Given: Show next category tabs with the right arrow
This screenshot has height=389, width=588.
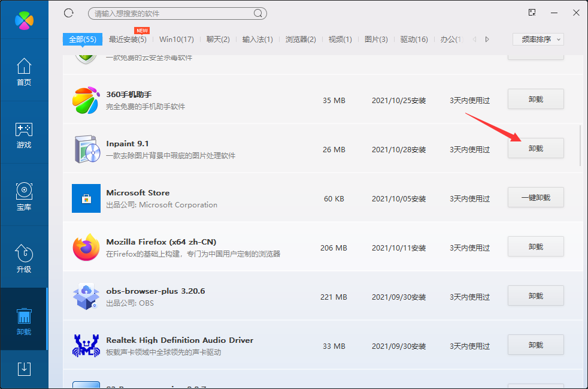Looking at the screenshot, I should [487, 40].
